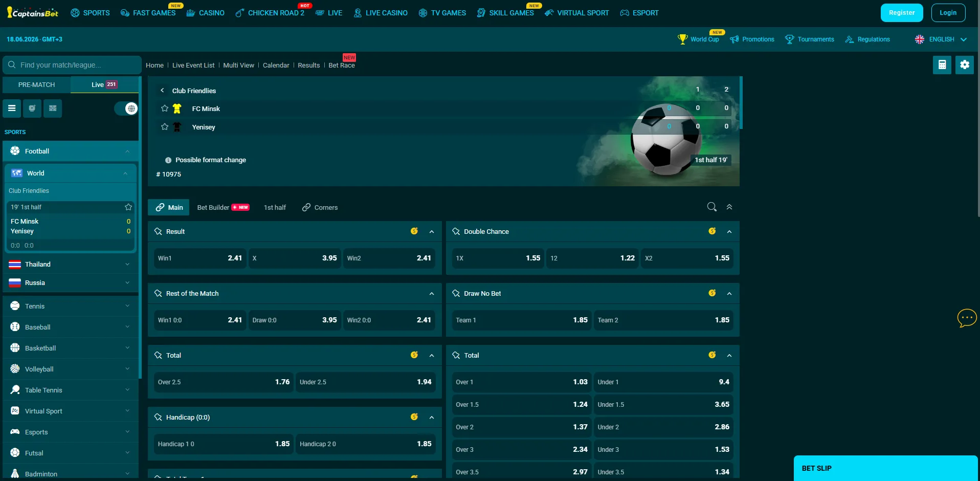This screenshot has height=481, width=980.
Task: Expand Russia leagues
Action: (x=71, y=283)
